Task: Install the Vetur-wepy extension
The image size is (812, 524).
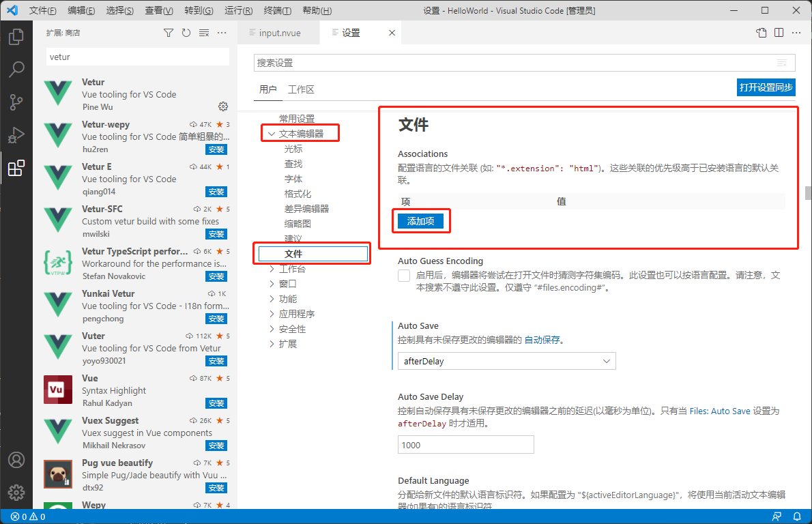Action: point(216,149)
